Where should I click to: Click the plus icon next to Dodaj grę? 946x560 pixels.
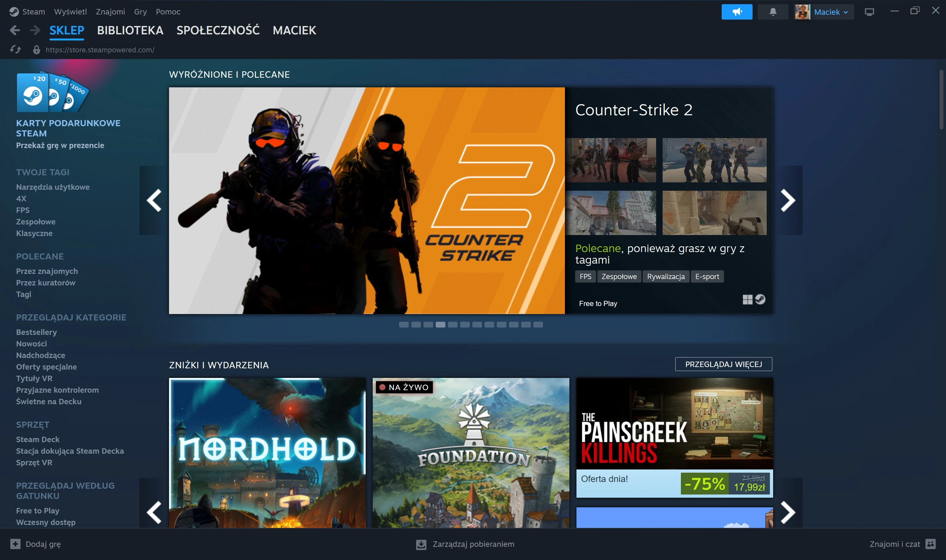(x=15, y=544)
